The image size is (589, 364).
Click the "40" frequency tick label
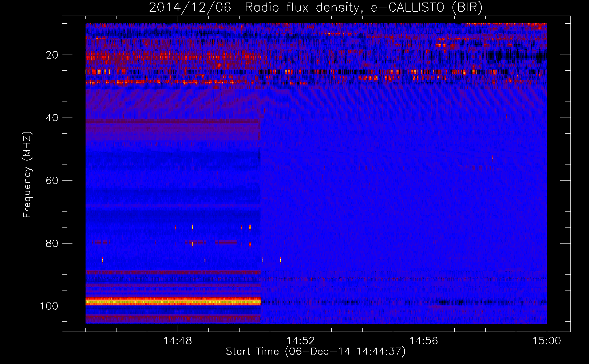(x=52, y=118)
